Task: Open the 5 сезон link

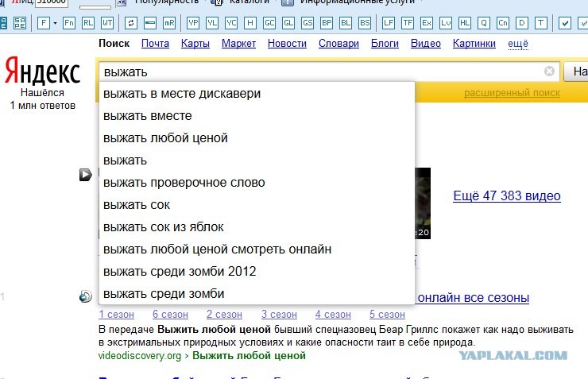Action: tap(387, 314)
